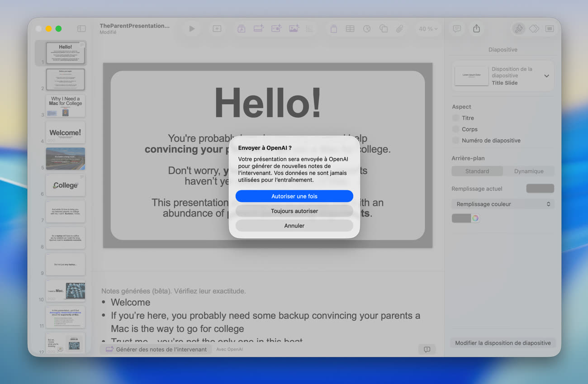Image resolution: width=588 pixels, height=384 pixels.
Task: Open the table insert icon
Action: [350, 28]
